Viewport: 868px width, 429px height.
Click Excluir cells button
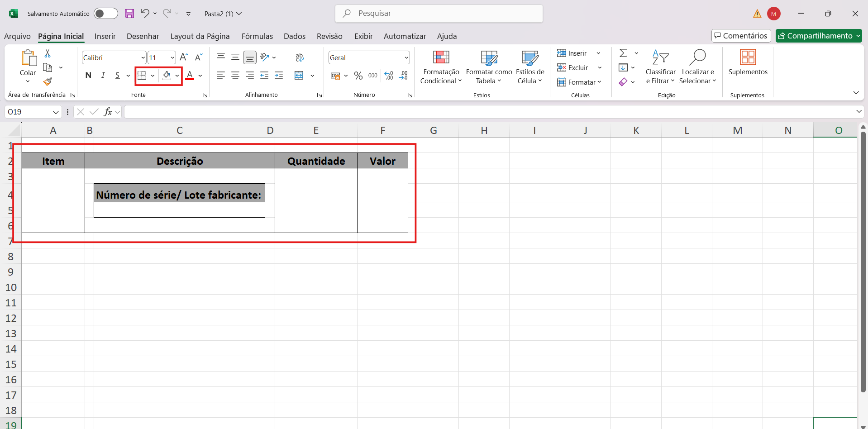point(572,68)
